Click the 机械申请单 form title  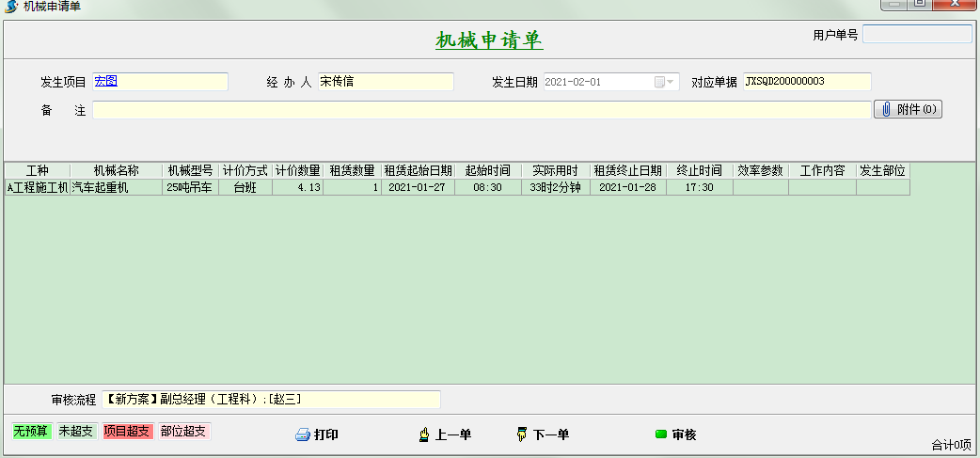tap(489, 40)
